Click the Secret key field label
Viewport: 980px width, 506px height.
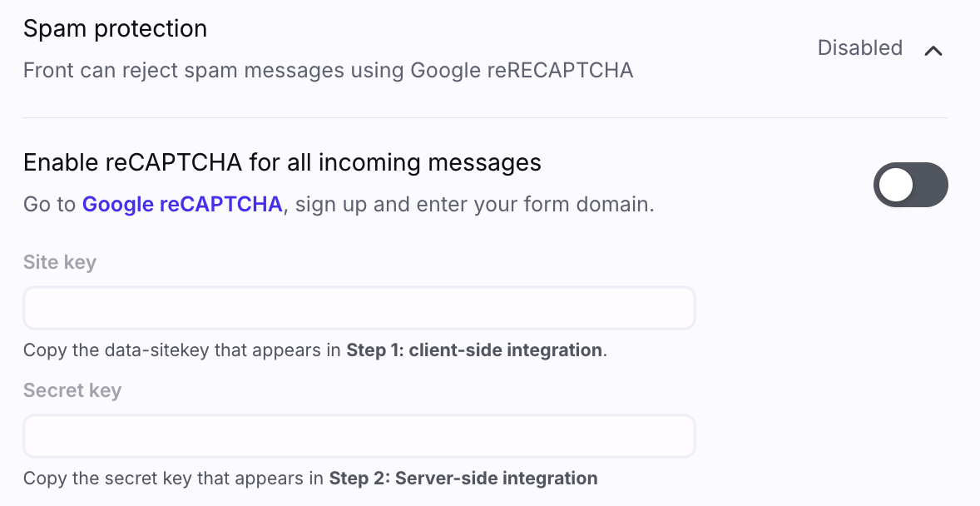(x=72, y=390)
